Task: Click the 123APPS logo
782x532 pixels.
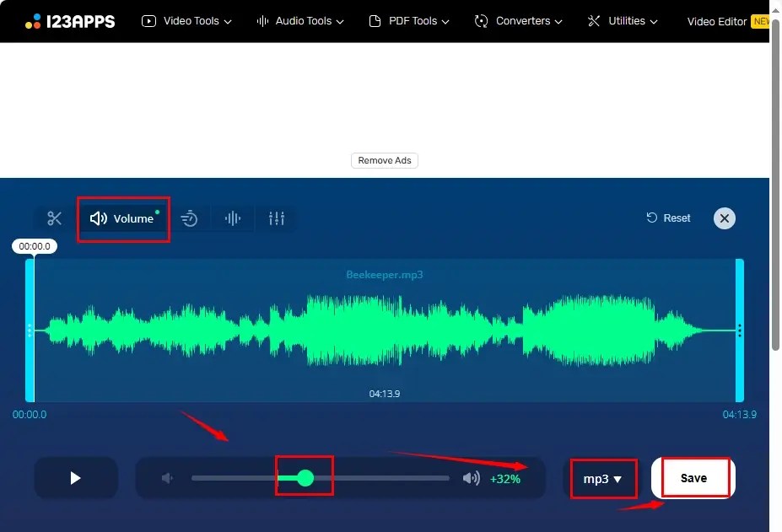Action: (71, 20)
